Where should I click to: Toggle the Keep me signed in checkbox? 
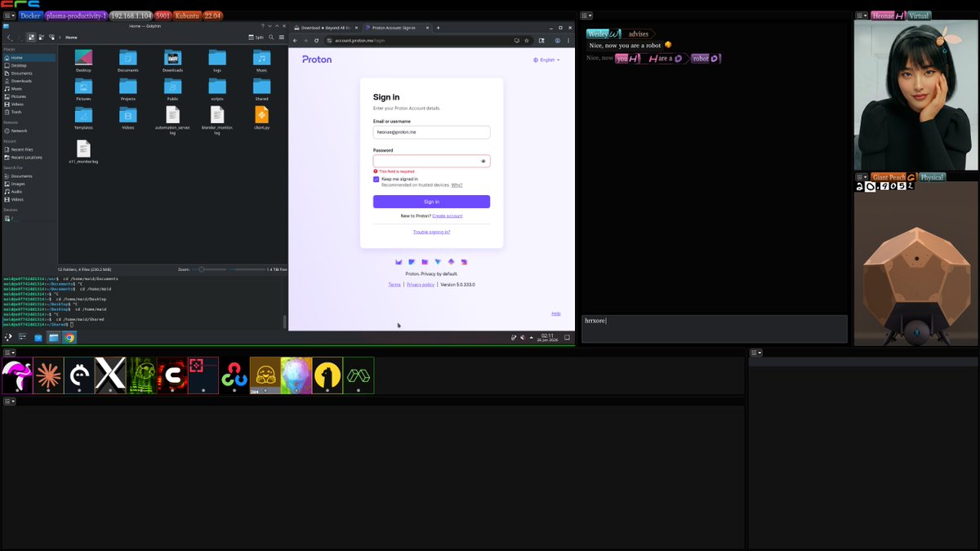pyautogui.click(x=376, y=179)
